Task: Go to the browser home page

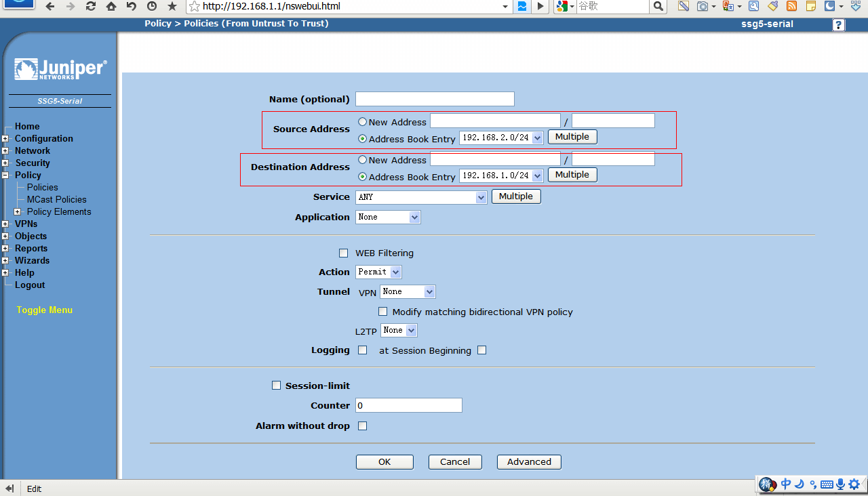Action: (x=111, y=6)
